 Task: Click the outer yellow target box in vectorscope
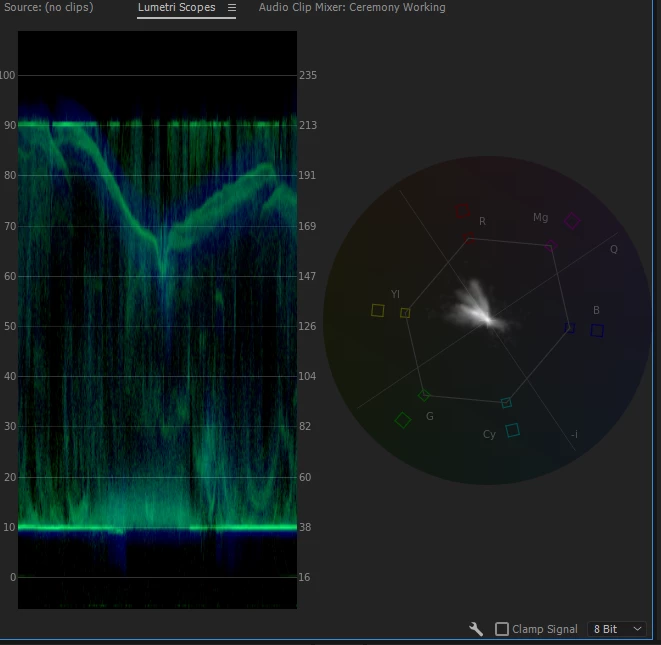click(x=378, y=311)
